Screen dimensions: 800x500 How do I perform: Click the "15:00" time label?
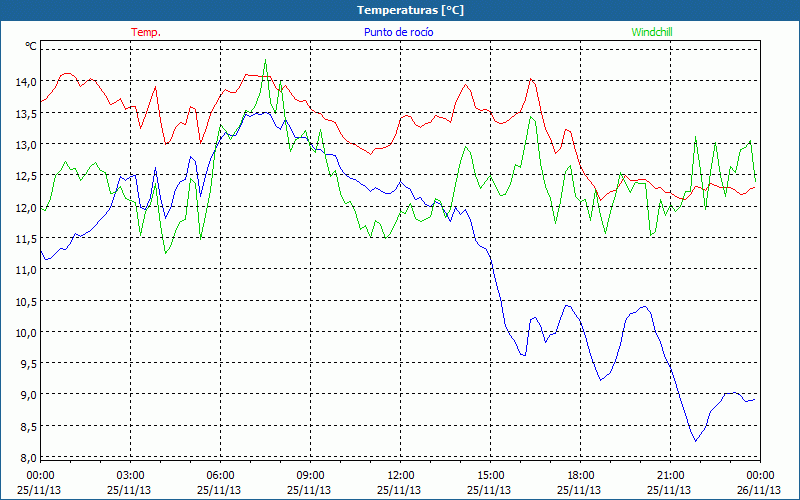click(x=490, y=476)
